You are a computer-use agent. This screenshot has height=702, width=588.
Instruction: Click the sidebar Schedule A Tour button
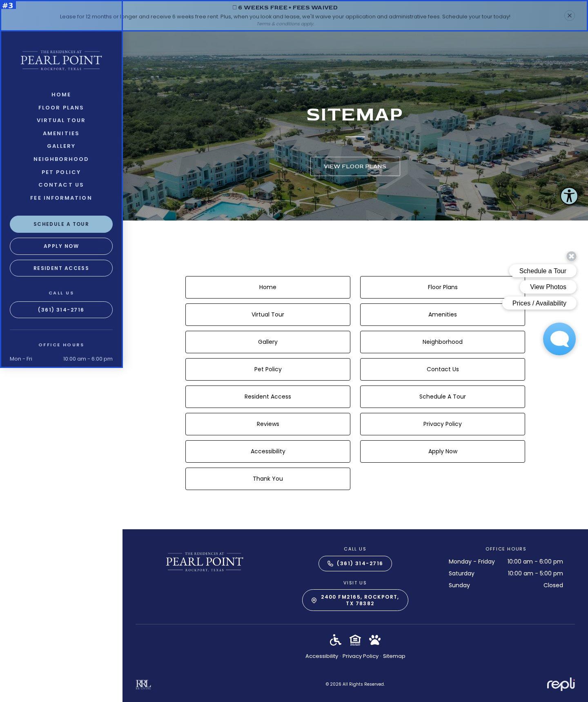click(x=61, y=224)
